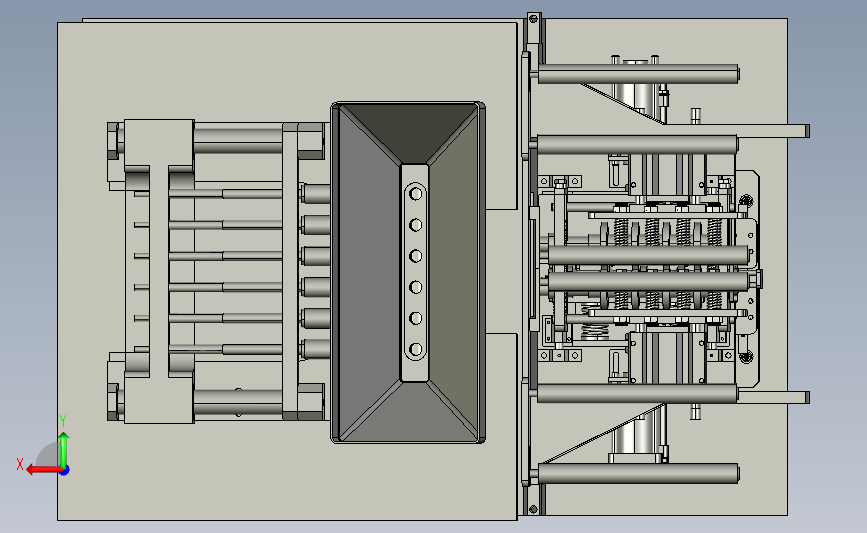This screenshot has height=533, width=867.
Task: Click the red X label by the triad
Action: click(20, 464)
